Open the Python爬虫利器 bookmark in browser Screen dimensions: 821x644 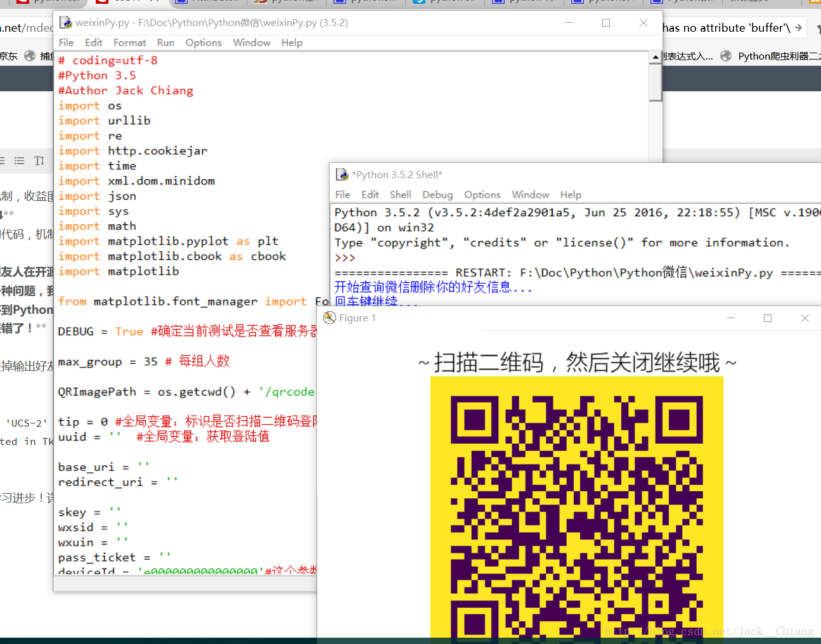(770, 56)
